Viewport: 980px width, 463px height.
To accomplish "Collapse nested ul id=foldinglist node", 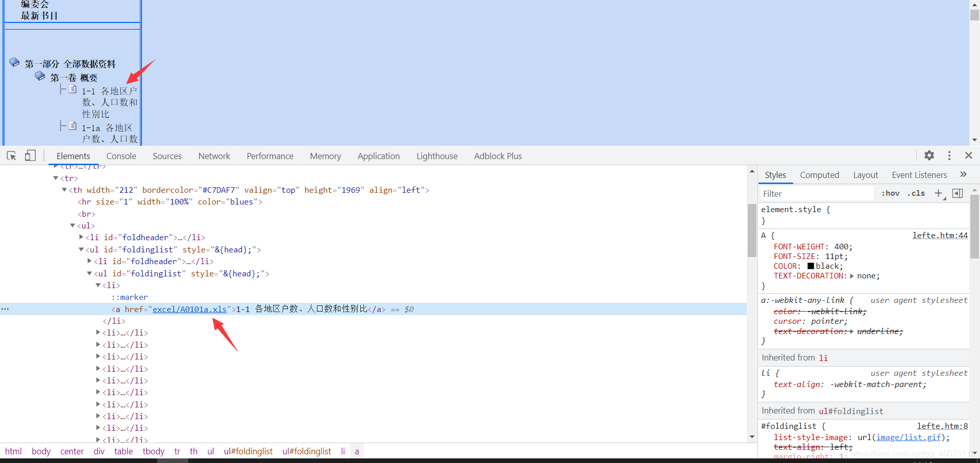I will [x=90, y=273].
